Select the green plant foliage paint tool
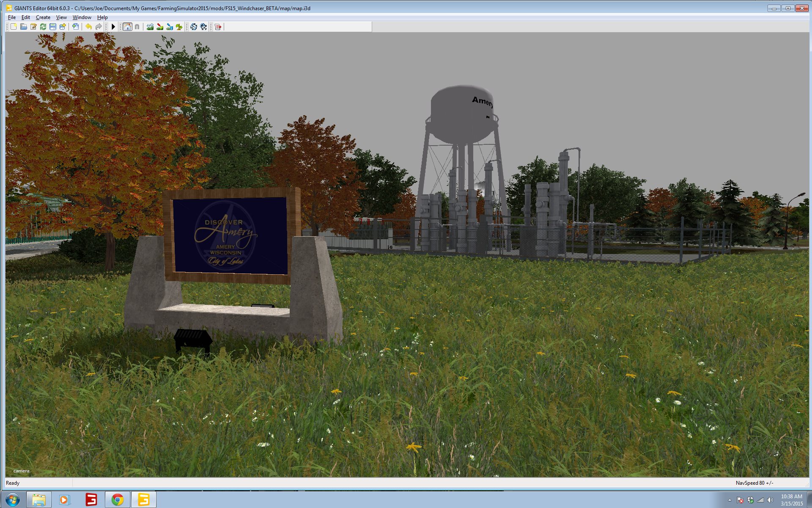The width and height of the screenshot is (812, 508). pos(179,27)
